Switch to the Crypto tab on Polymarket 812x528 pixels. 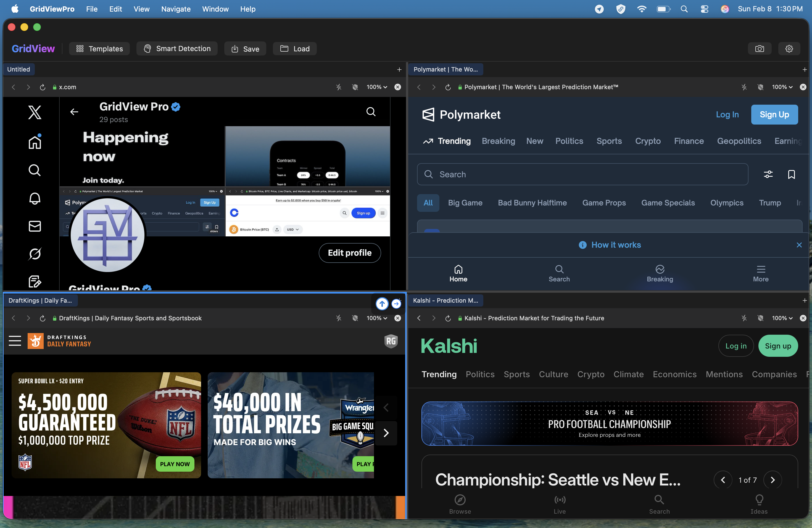(x=648, y=141)
